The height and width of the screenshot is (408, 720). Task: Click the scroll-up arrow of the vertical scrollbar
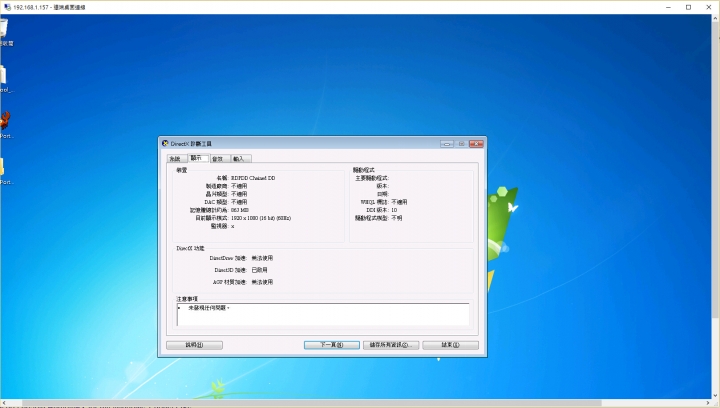[715, 17]
